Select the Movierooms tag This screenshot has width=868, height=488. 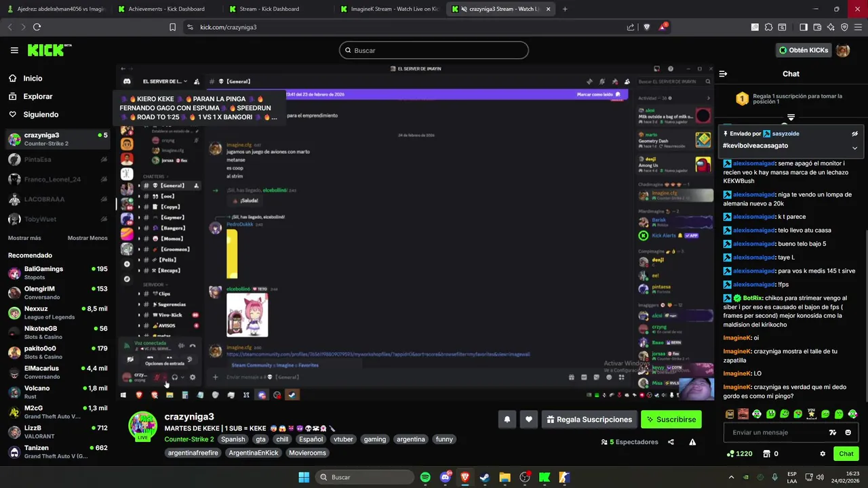coord(307,453)
